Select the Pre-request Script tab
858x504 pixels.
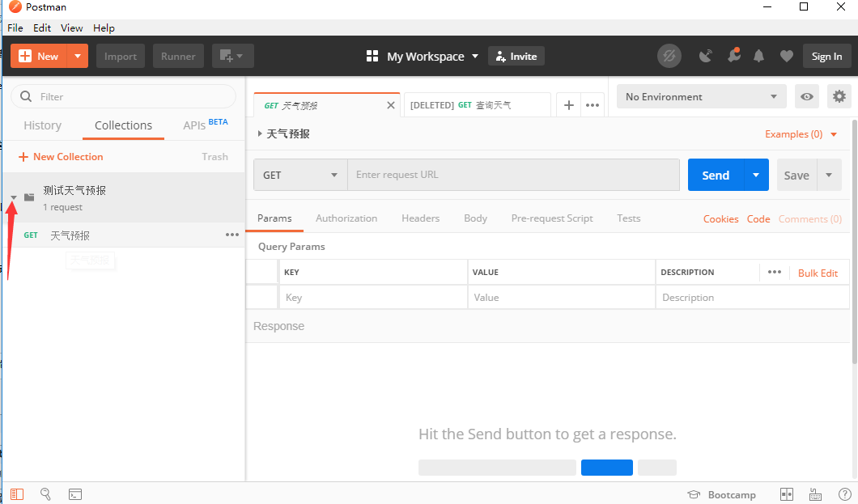point(552,218)
